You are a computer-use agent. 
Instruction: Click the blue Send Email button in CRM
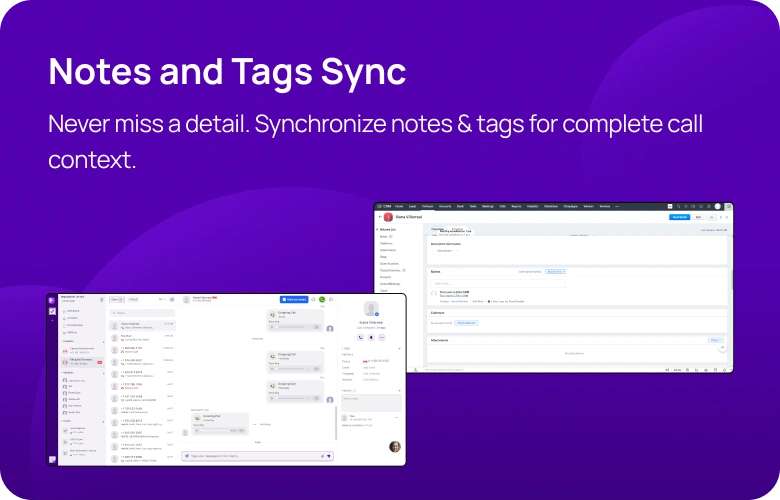(680, 217)
